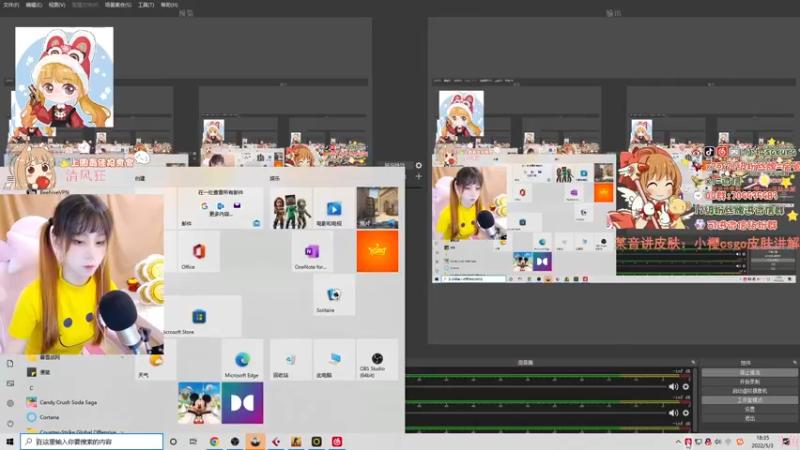Open second mixer channel gear settings
The height and width of the screenshot is (450, 800).
point(686,413)
